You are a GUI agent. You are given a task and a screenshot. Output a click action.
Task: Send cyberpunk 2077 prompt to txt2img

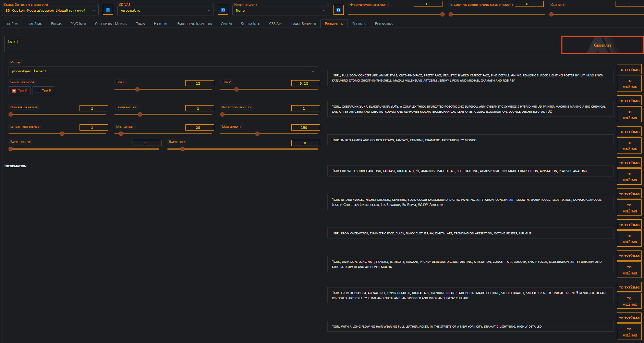[x=629, y=101]
